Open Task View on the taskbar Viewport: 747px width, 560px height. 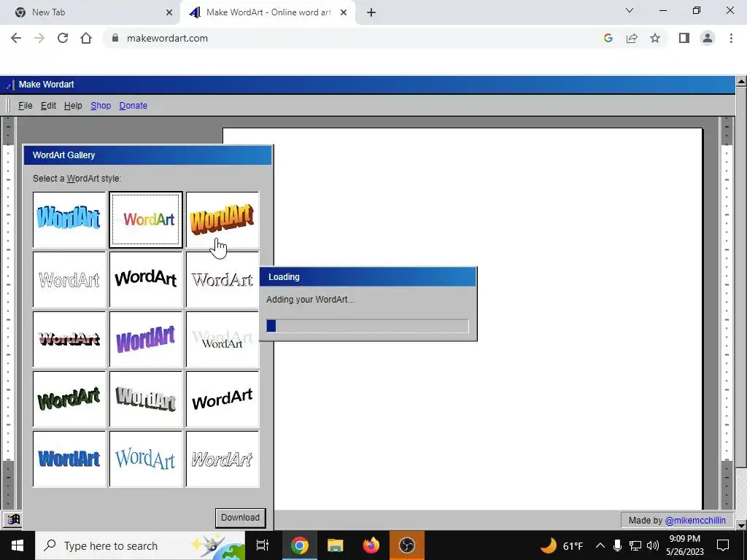(263, 545)
